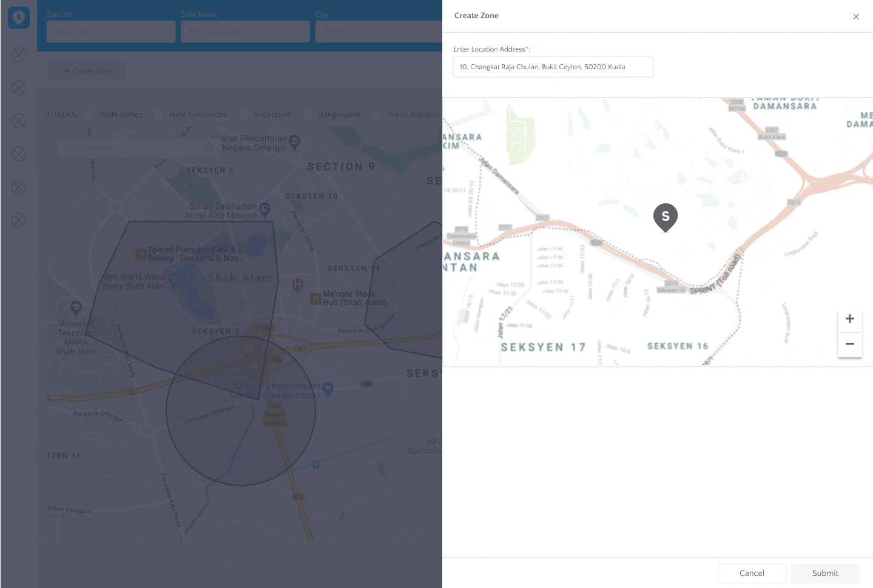Open the Select City dropdown
873x588 pixels.
coord(379,32)
